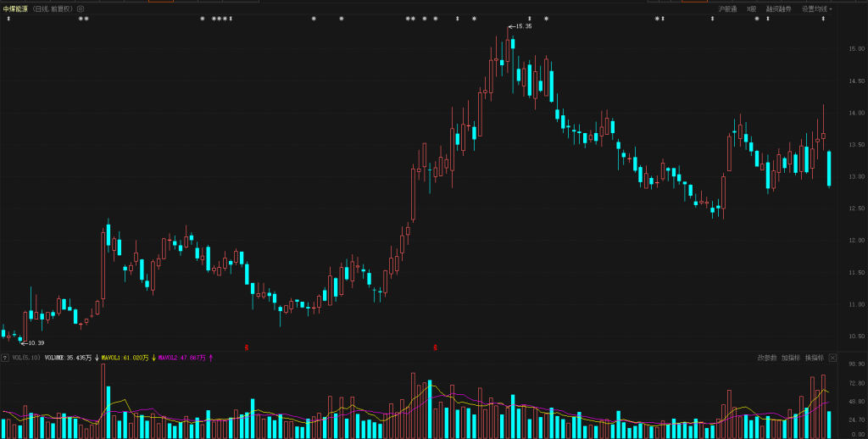The height and width of the screenshot is (439, 868).
Task: Click the yellow MAVOL1 indicator value
Action: click(125, 358)
